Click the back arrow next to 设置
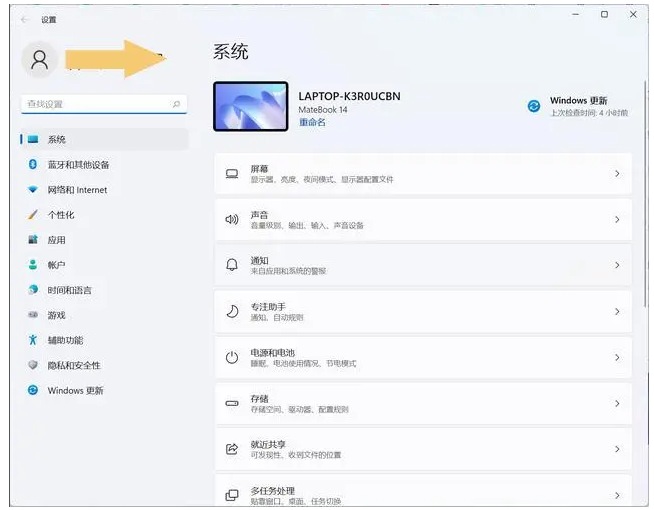The image size is (654, 510). tap(24, 20)
